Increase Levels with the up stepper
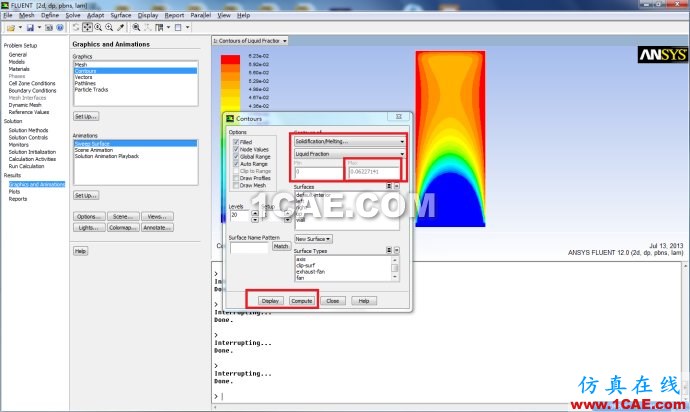This screenshot has width=690, height=412. pos(255,213)
